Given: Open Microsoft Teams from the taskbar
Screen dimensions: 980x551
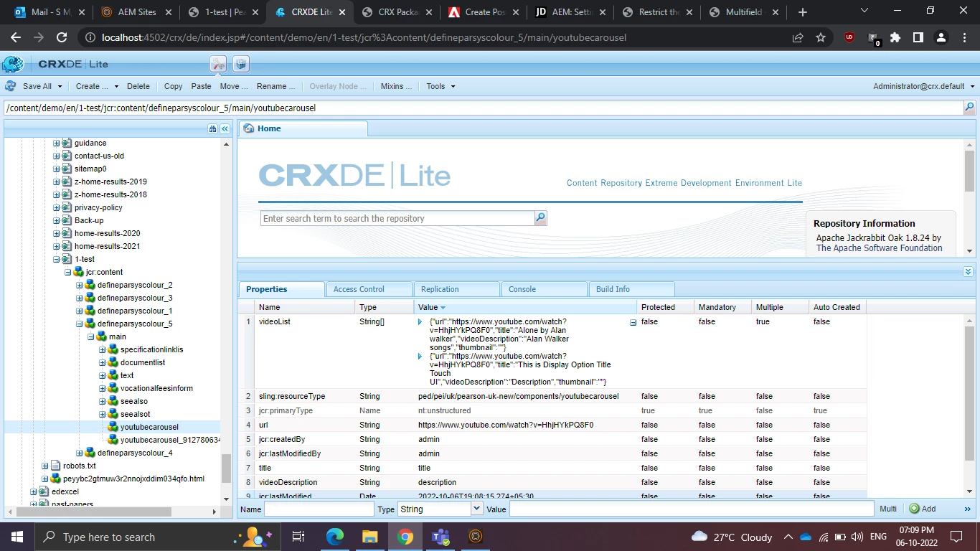Looking at the screenshot, I should [x=440, y=537].
